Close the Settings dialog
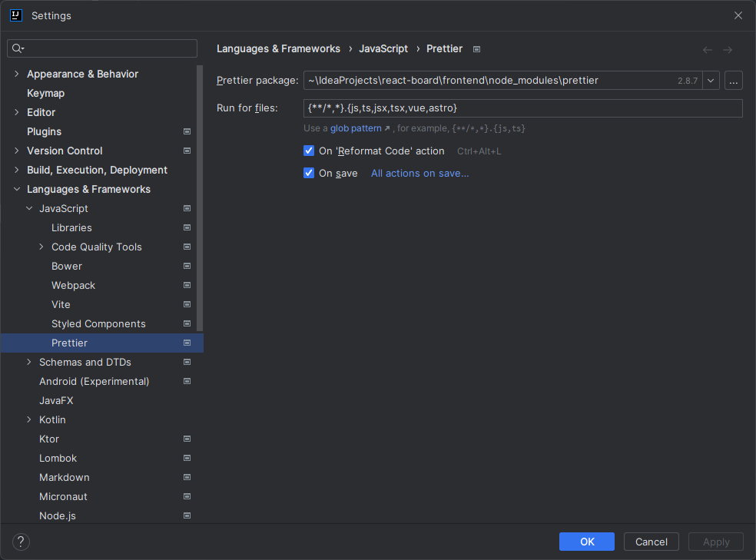Screen dimensions: 756x560 738,15
